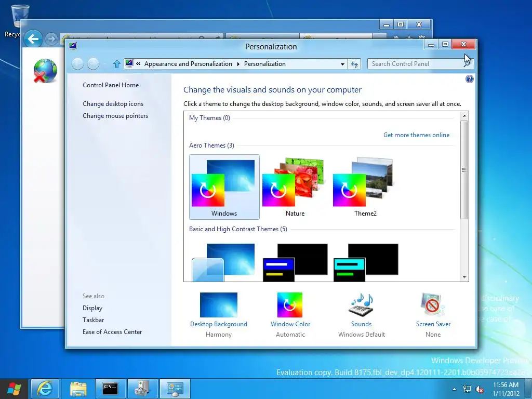Click Get more themes online link

pos(416,135)
